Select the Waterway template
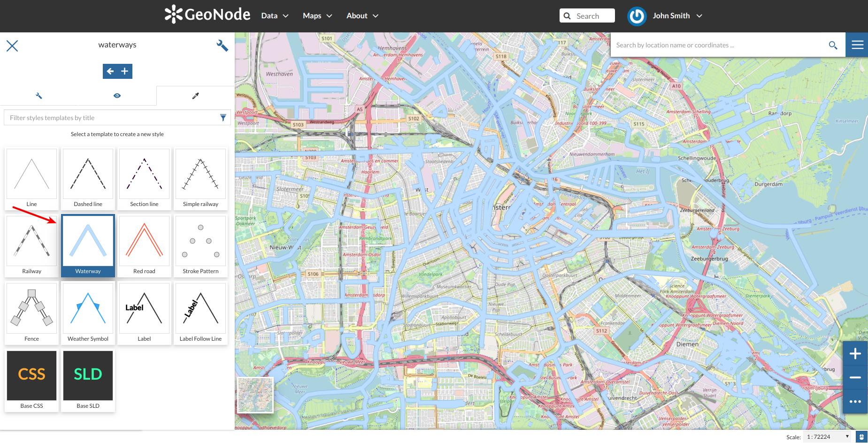868x443 pixels. coord(88,245)
